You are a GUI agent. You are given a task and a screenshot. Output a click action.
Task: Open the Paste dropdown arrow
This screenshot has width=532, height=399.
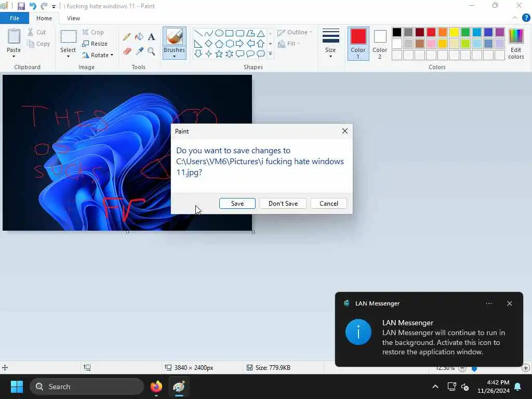click(x=14, y=56)
